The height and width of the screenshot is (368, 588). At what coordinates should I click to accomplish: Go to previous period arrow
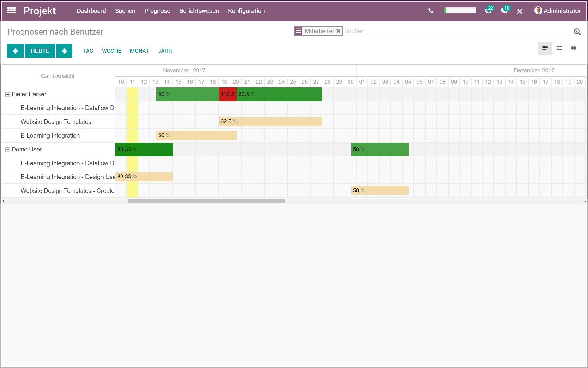pyautogui.click(x=15, y=51)
